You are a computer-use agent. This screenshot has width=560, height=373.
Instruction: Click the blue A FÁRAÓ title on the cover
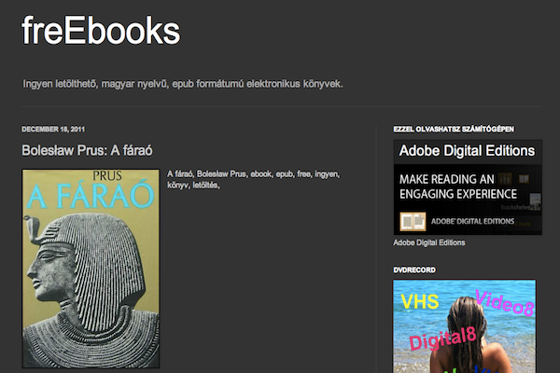point(90,195)
